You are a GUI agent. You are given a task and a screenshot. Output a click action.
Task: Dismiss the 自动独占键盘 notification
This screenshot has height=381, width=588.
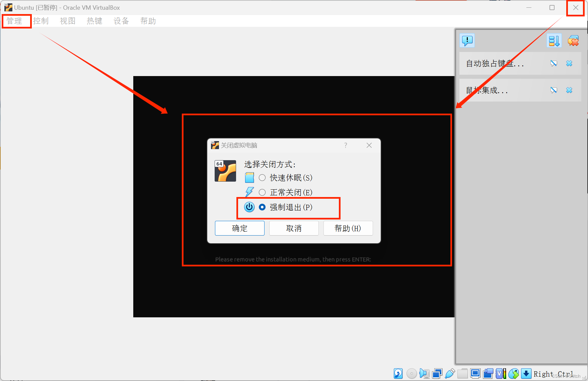click(x=569, y=63)
